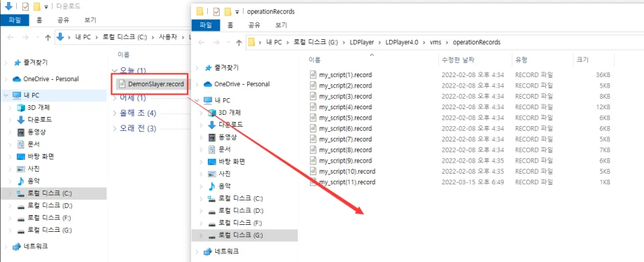Click LDPlayer4.0 in address bar path

tap(402, 42)
